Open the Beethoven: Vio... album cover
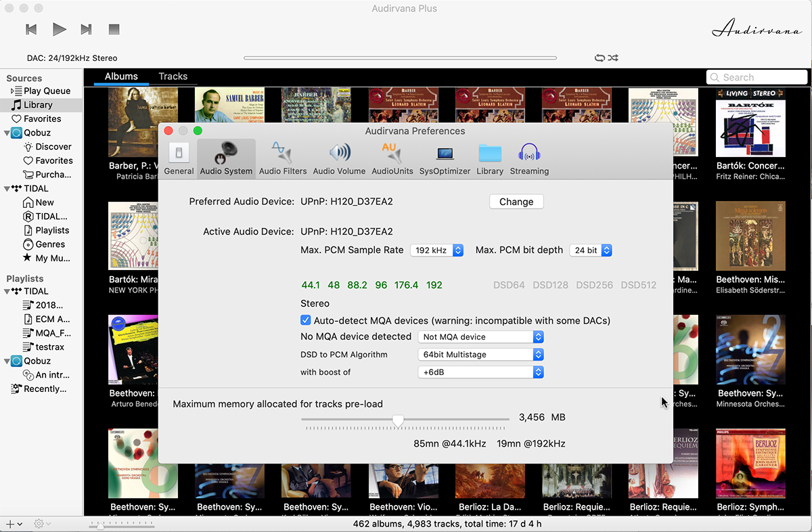Image resolution: width=812 pixels, height=532 pixels. click(403, 481)
